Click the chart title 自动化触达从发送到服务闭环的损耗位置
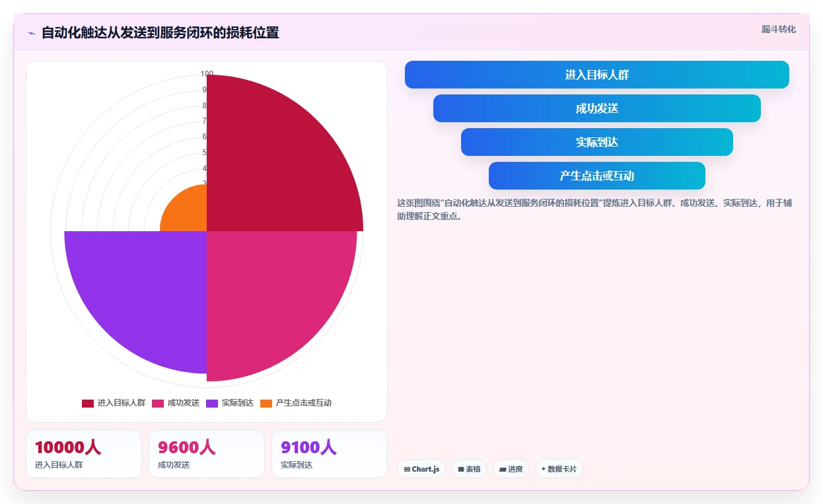 161,33
